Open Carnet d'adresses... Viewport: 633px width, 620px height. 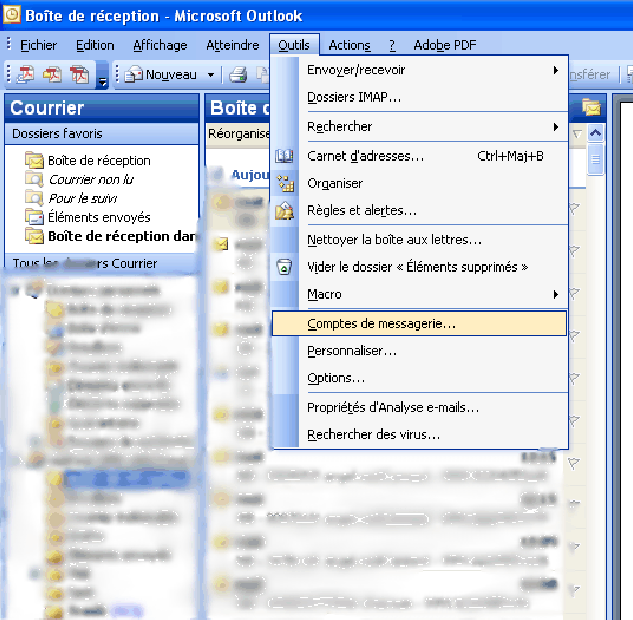pyautogui.click(x=420, y=156)
